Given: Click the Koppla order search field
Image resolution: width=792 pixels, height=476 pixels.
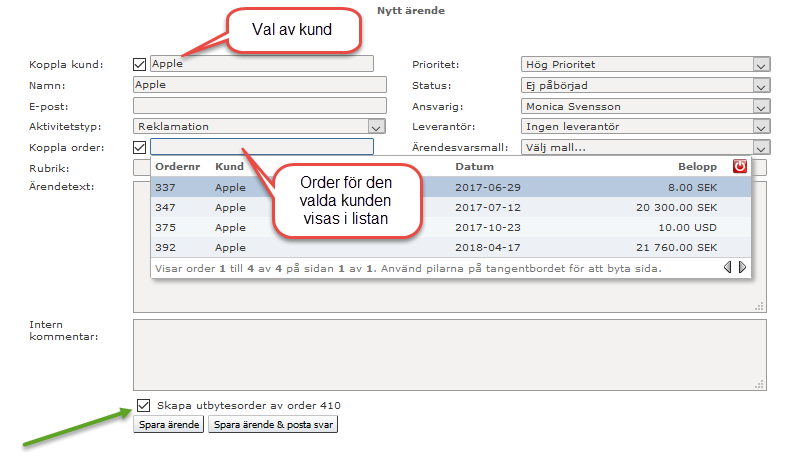Looking at the screenshot, I should [262, 147].
